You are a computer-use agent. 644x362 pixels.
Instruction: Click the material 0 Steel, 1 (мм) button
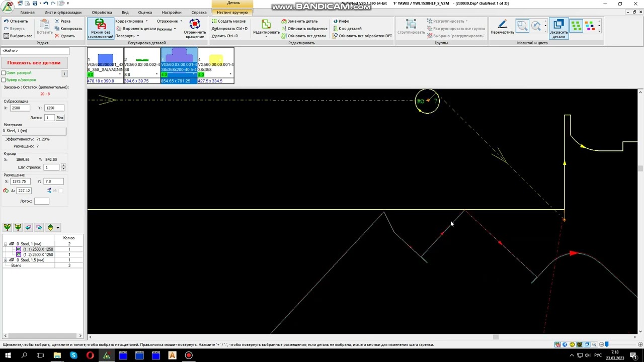tap(34, 131)
